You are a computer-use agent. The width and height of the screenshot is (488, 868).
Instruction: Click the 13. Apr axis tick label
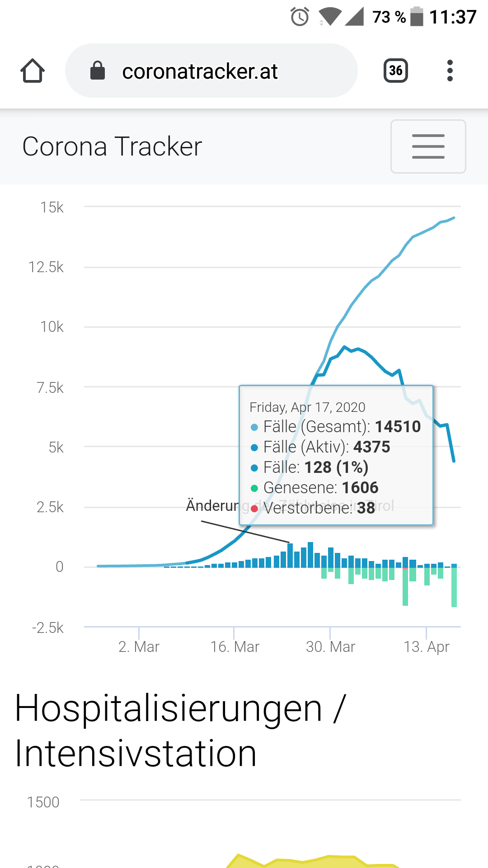coord(427,647)
